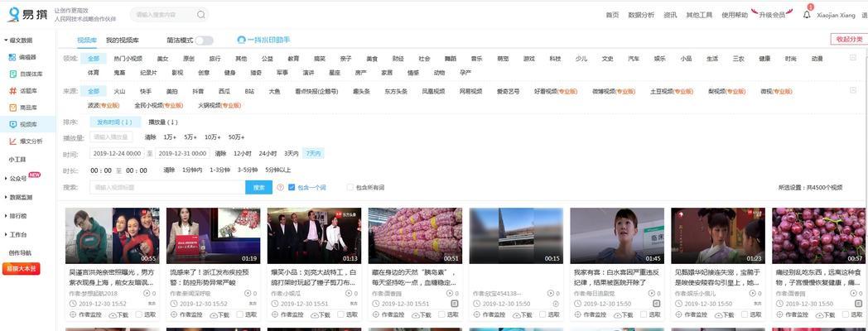Click 下载 cloud icon on 藏在身边的天然 card
This screenshot has height=331, width=868.
pyautogui.click(x=416, y=314)
